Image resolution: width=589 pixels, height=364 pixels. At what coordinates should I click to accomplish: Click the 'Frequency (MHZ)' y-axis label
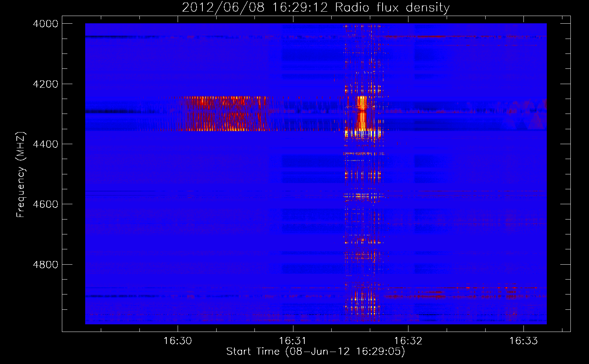click(21, 175)
